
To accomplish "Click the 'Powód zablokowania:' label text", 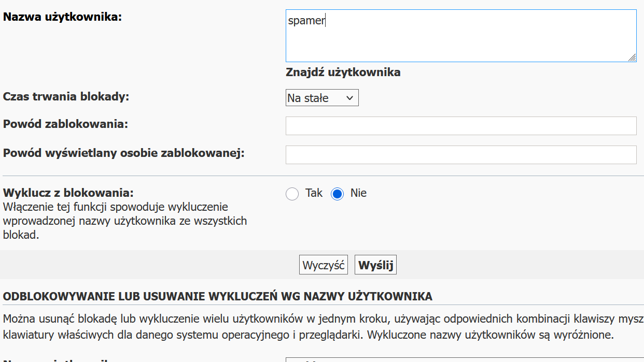I will [x=65, y=124].
